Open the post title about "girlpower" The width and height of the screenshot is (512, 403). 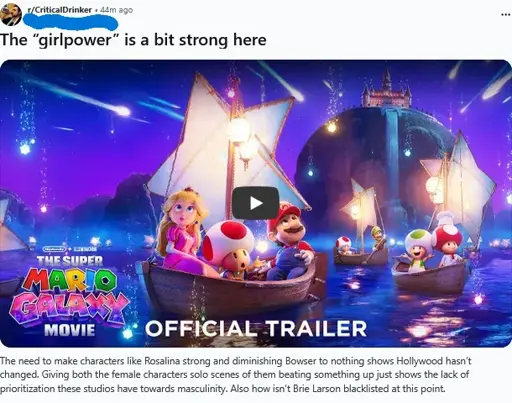[x=133, y=40]
